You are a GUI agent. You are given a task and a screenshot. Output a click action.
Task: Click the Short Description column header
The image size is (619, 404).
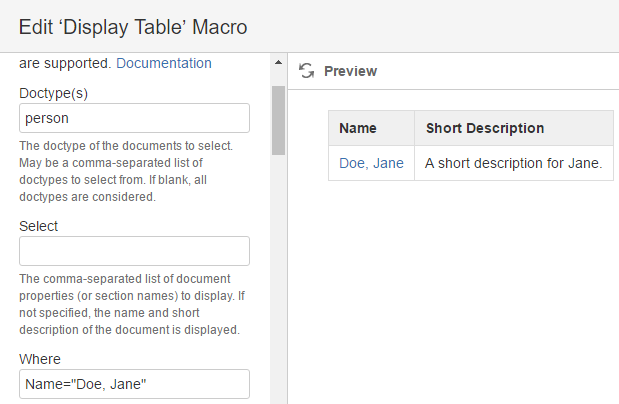tap(485, 128)
